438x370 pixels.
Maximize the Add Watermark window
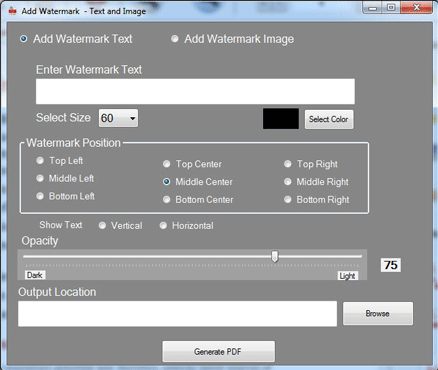click(x=391, y=8)
